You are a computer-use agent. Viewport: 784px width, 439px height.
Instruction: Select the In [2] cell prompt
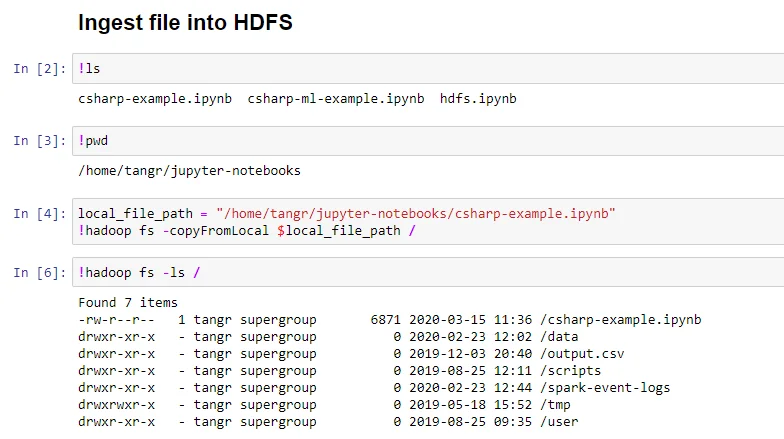37,69
